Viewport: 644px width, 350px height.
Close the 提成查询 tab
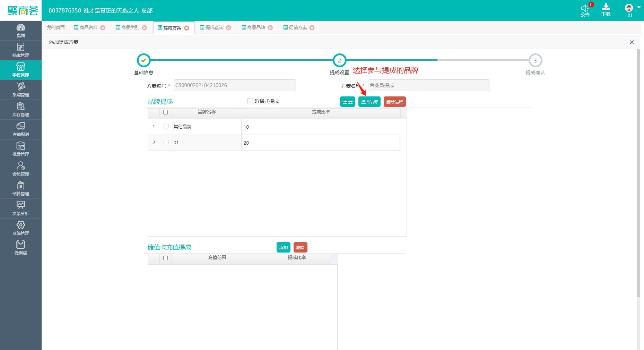click(x=228, y=28)
